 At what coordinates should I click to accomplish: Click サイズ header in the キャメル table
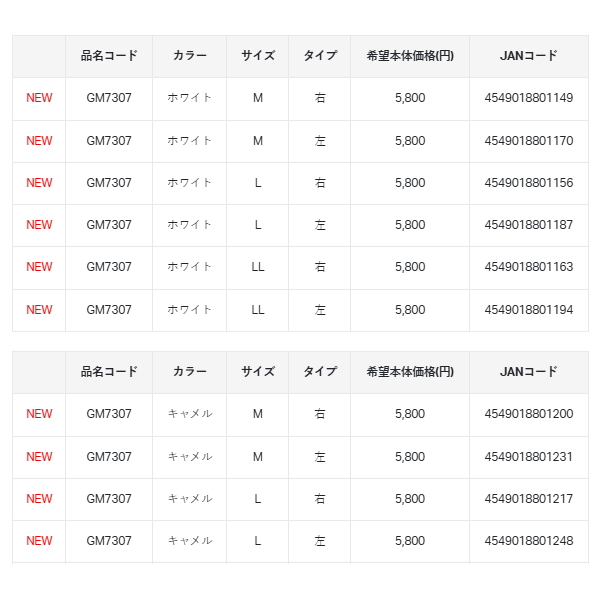tap(257, 372)
